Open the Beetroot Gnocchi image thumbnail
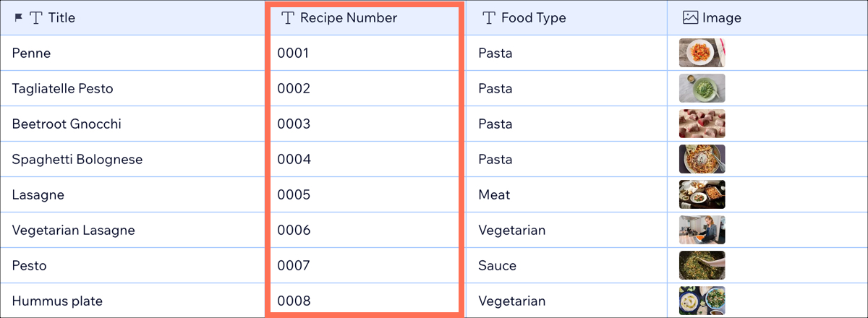The width and height of the screenshot is (868, 318). 702,124
